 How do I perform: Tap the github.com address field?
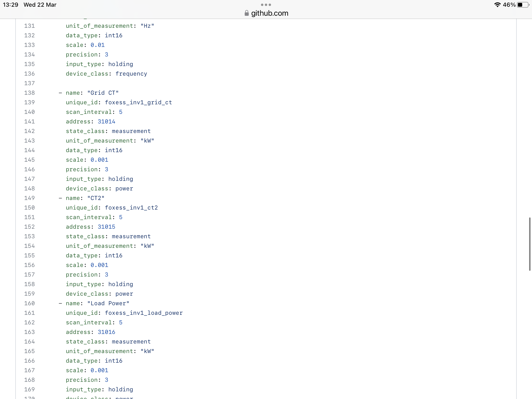(269, 13)
